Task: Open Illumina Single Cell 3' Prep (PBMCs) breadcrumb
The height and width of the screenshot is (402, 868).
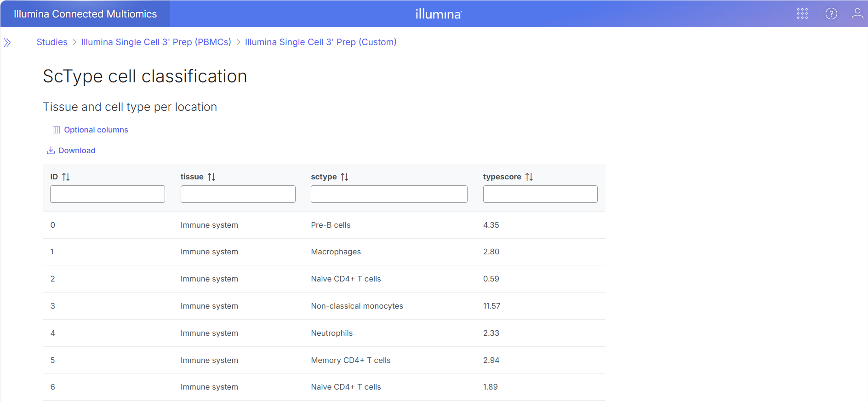Action: 156,42
